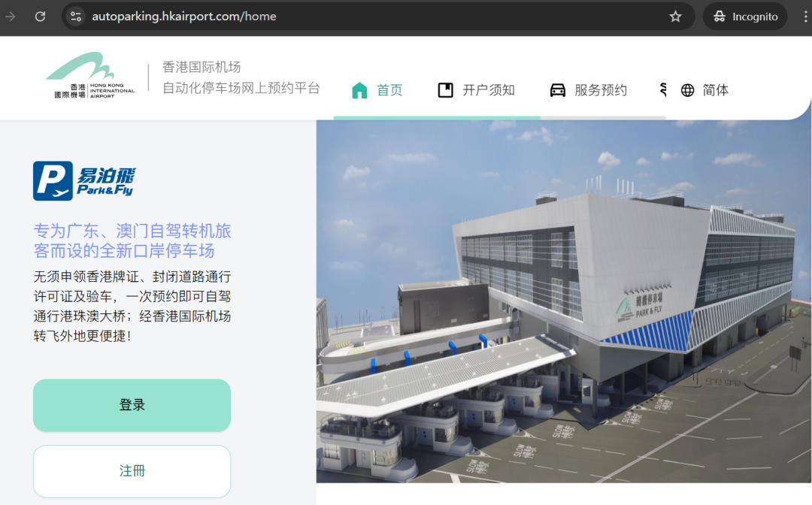The width and height of the screenshot is (812, 505).
Task: Click the paragraph starting 无须申领香港牌证
Action: (x=132, y=307)
